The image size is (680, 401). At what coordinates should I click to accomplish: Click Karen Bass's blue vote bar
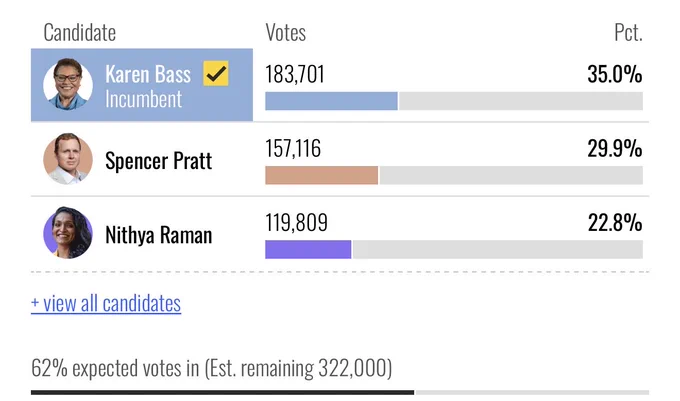click(x=331, y=101)
